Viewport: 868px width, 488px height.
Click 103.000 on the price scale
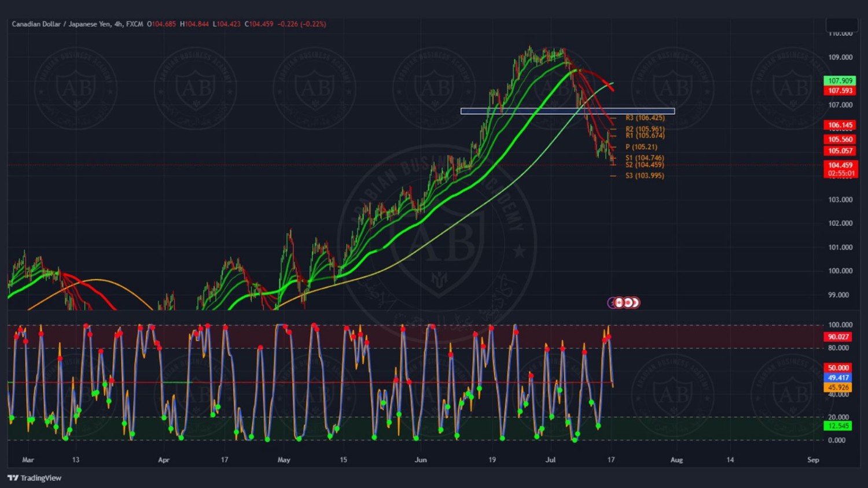840,199
